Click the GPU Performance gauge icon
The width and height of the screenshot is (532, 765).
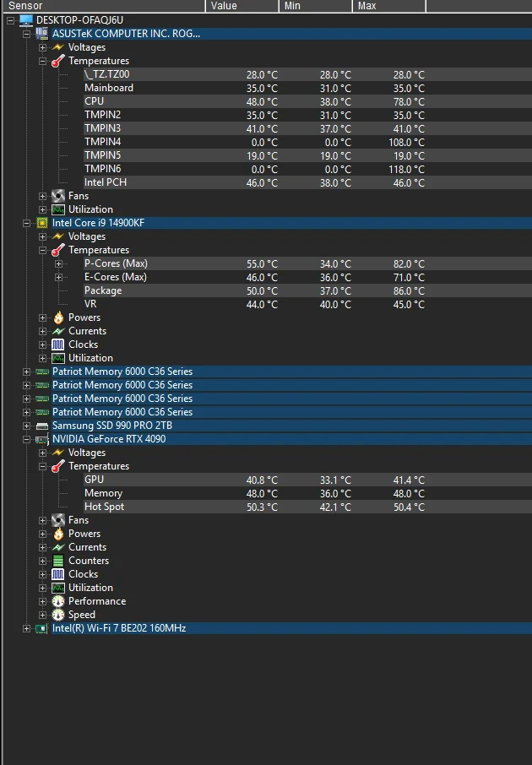tap(58, 601)
